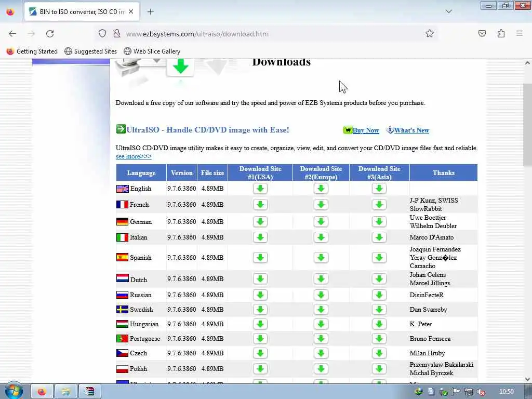
Task: Download Portuguese version from USA site
Action: click(x=260, y=339)
